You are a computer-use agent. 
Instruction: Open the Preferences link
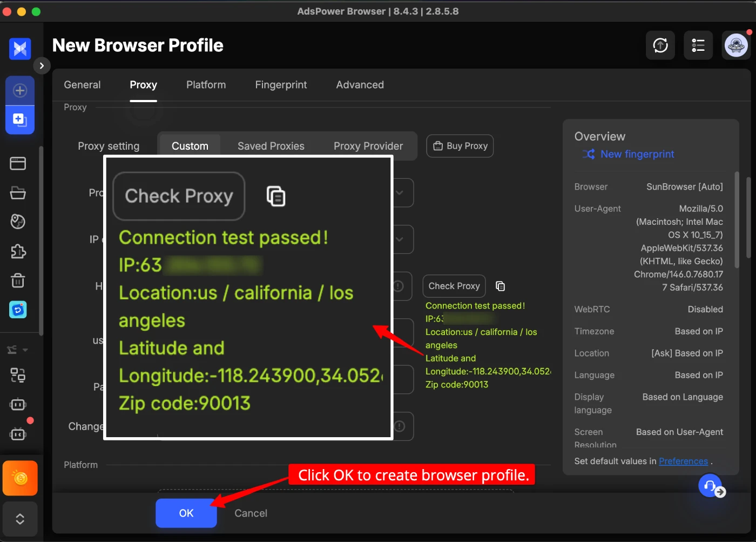coord(683,461)
